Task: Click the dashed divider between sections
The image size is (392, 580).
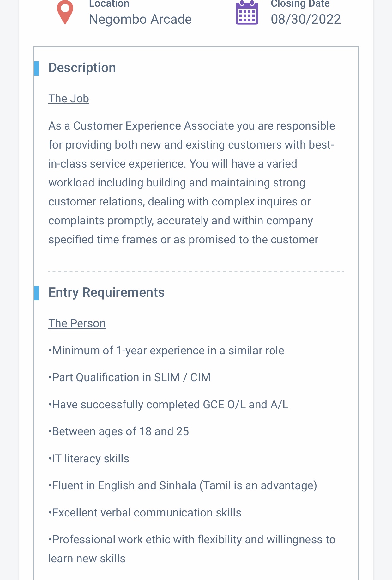Action: point(196,272)
